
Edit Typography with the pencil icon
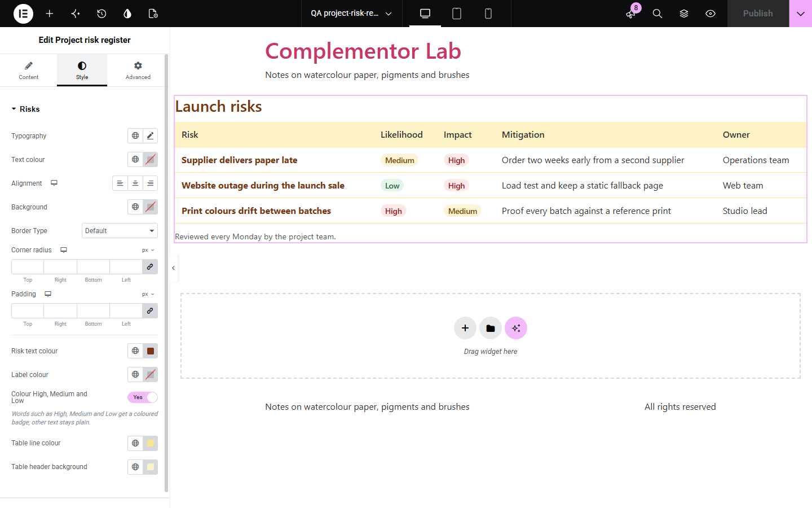(x=150, y=135)
